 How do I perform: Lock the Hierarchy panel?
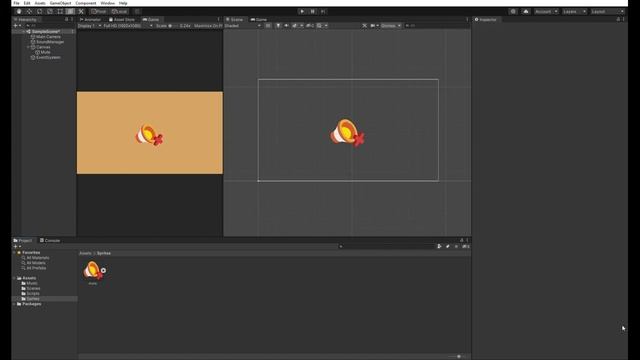(67, 20)
